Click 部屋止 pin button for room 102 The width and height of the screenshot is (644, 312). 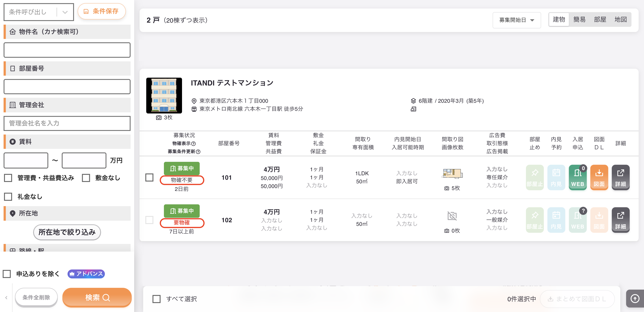tap(534, 220)
